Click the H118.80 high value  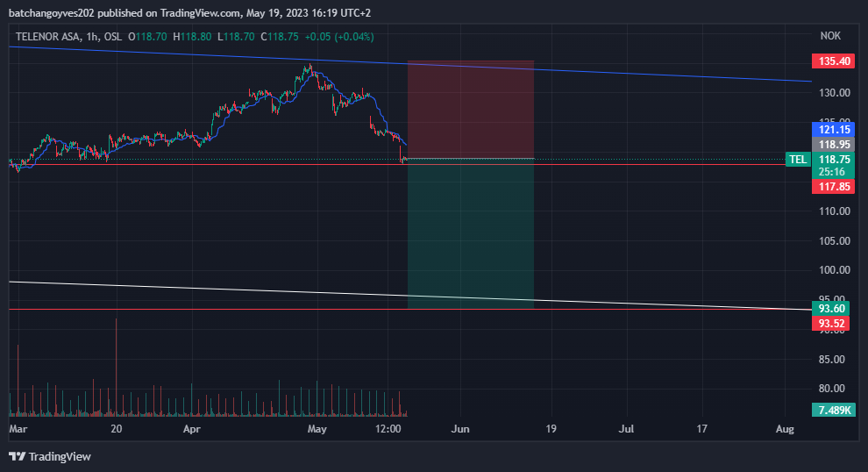click(192, 37)
